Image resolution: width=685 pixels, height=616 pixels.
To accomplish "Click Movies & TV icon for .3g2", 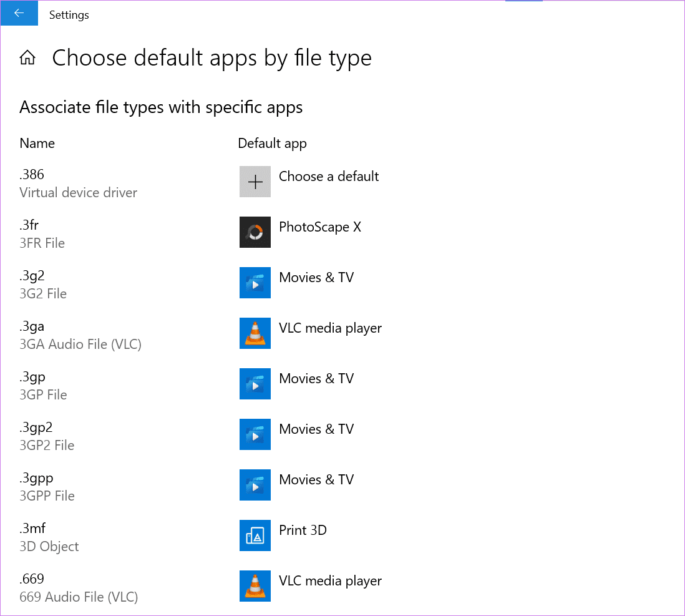I will click(x=255, y=283).
